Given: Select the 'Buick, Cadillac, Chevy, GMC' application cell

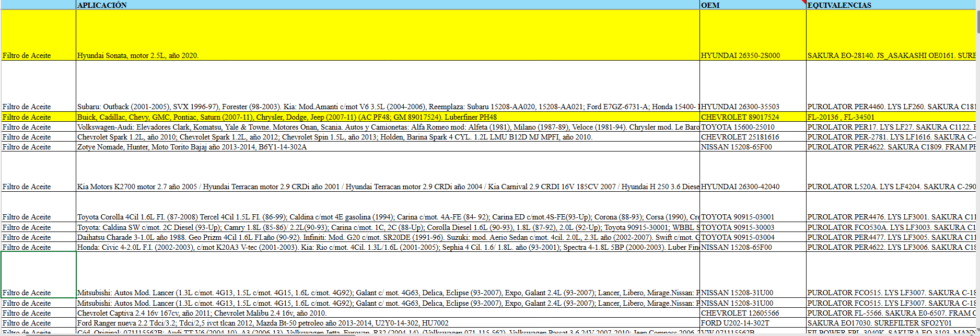Looking at the screenshot, I should coord(388,117).
